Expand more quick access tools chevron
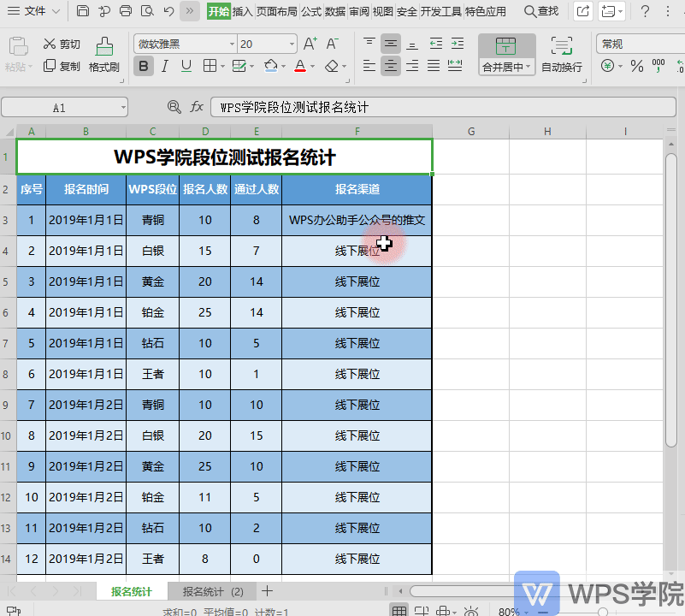The image size is (685, 616). (x=190, y=11)
